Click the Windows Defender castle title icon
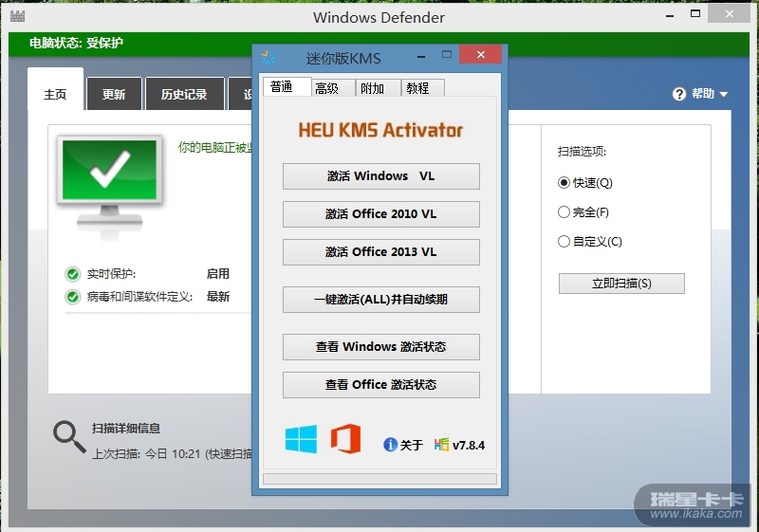The image size is (759, 532). (17, 16)
